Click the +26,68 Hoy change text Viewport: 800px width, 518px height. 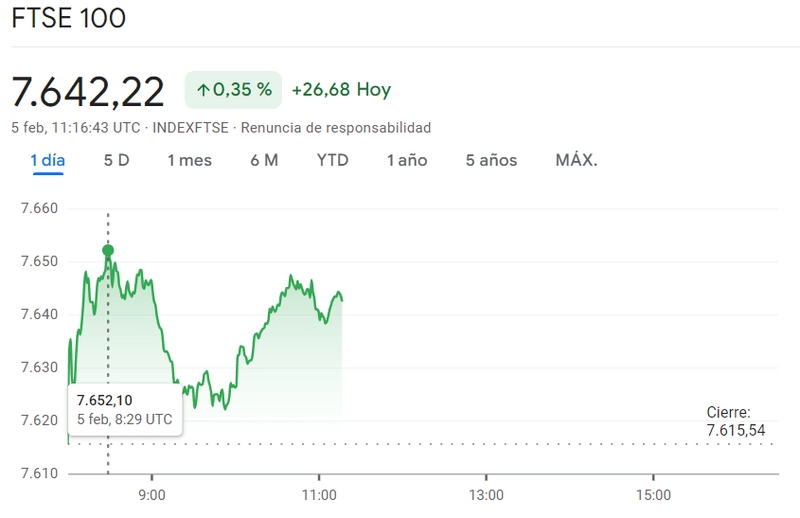(341, 90)
